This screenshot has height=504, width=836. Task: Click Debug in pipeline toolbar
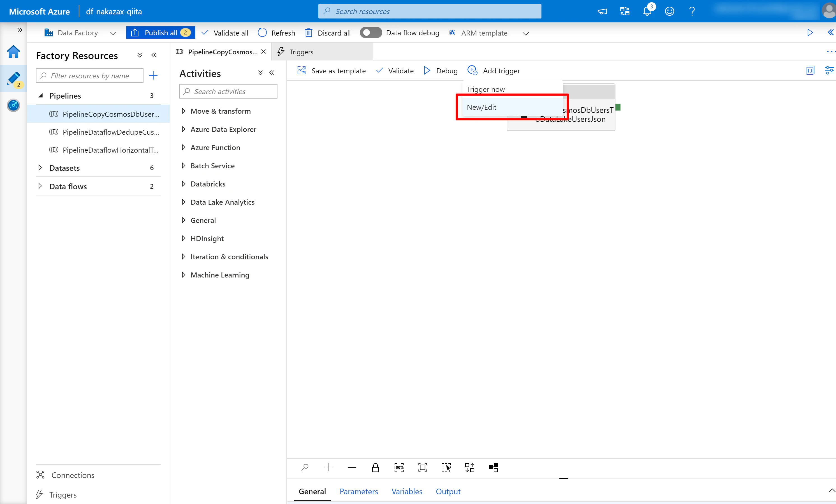[x=441, y=71]
